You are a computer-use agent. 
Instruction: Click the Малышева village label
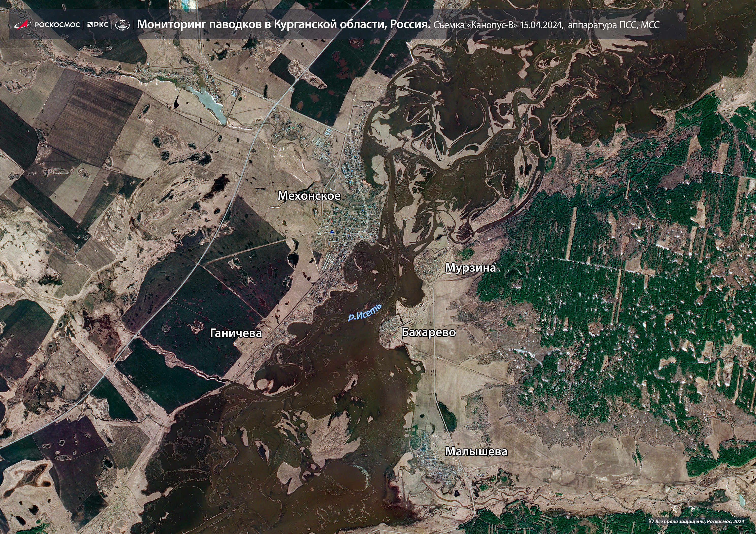[x=476, y=452]
